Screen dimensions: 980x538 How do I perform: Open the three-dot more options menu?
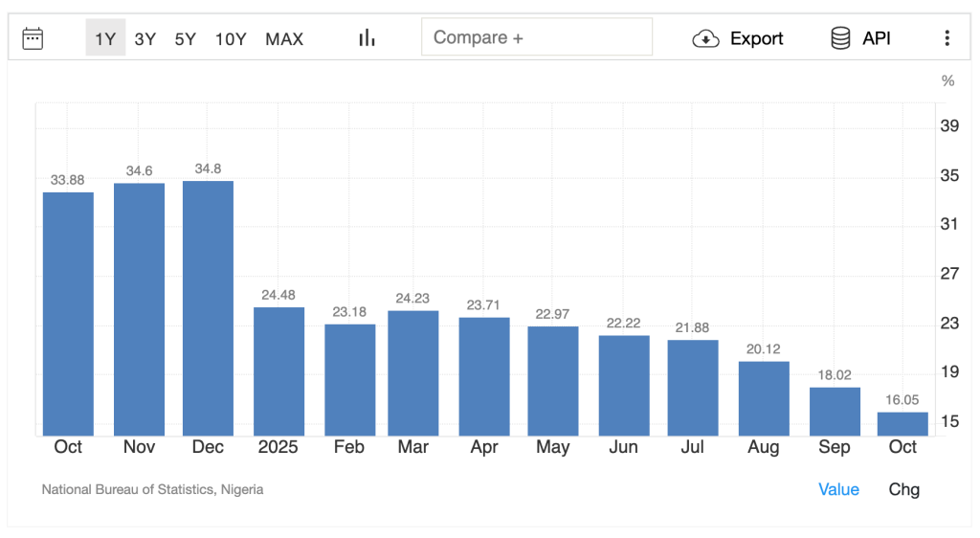pos(947,38)
